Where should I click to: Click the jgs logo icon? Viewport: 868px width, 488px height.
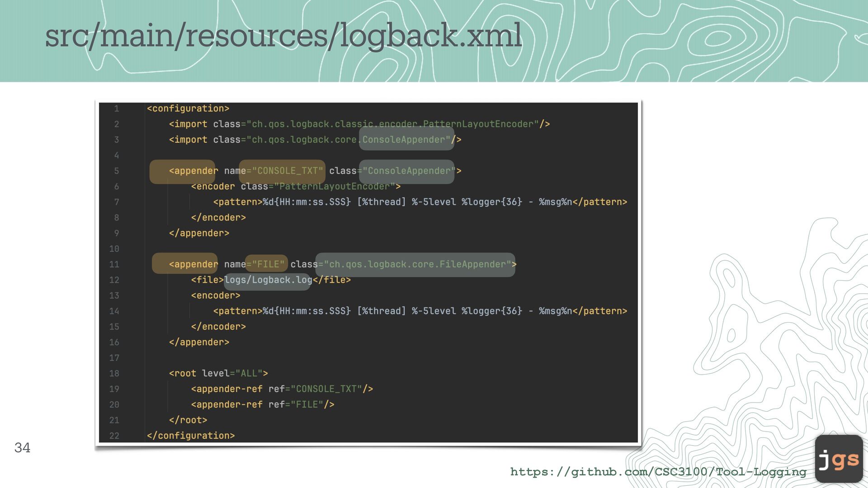coord(839,459)
